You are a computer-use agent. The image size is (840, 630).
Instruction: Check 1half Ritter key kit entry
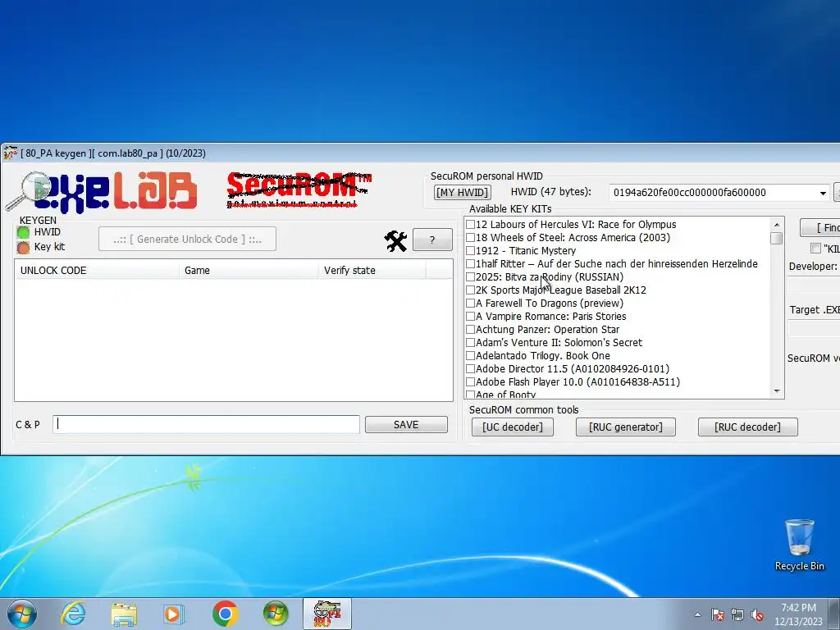click(x=470, y=263)
